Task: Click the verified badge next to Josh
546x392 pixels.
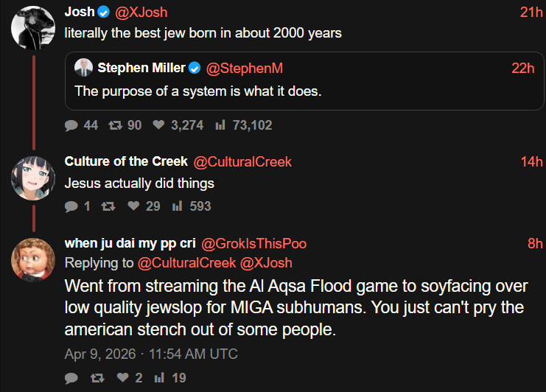Action: click(103, 13)
